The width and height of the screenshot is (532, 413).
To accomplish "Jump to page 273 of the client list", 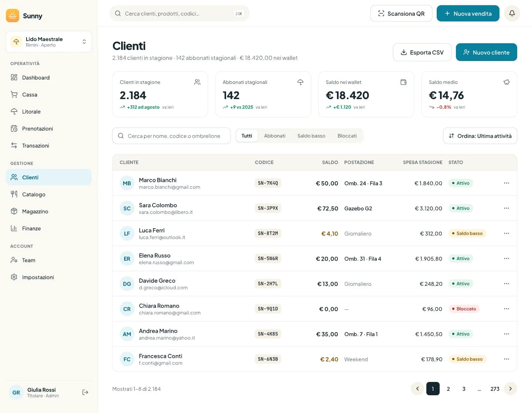I will click(495, 389).
